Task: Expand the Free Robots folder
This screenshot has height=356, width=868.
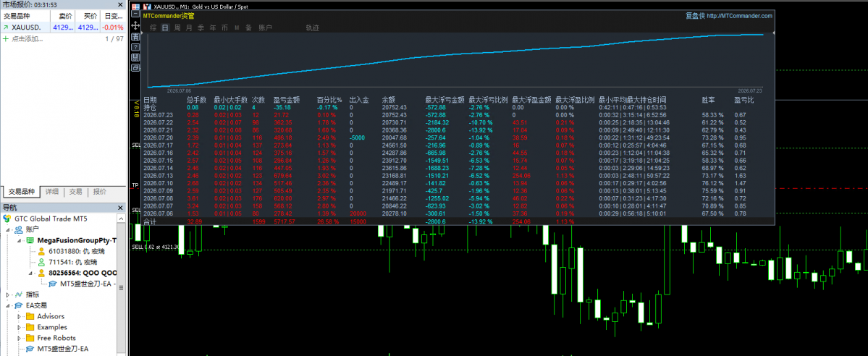Action: (20, 339)
